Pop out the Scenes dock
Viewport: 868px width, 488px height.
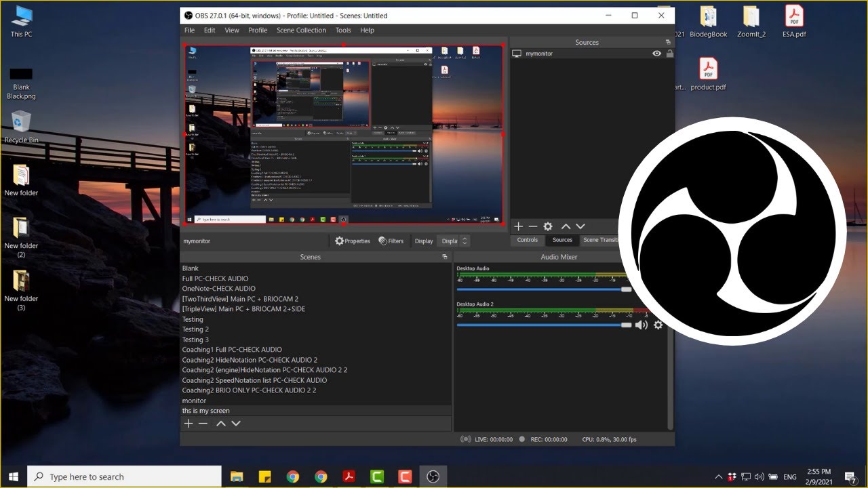pos(445,257)
